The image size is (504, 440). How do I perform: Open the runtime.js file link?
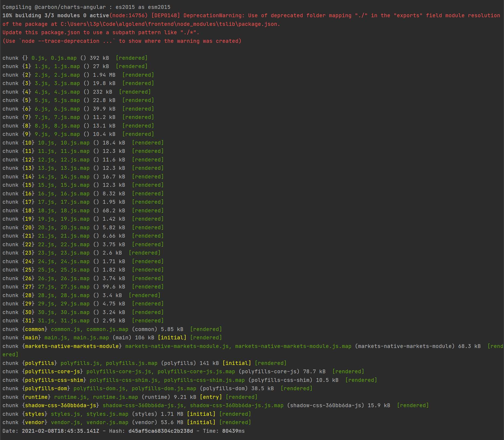(x=69, y=397)
